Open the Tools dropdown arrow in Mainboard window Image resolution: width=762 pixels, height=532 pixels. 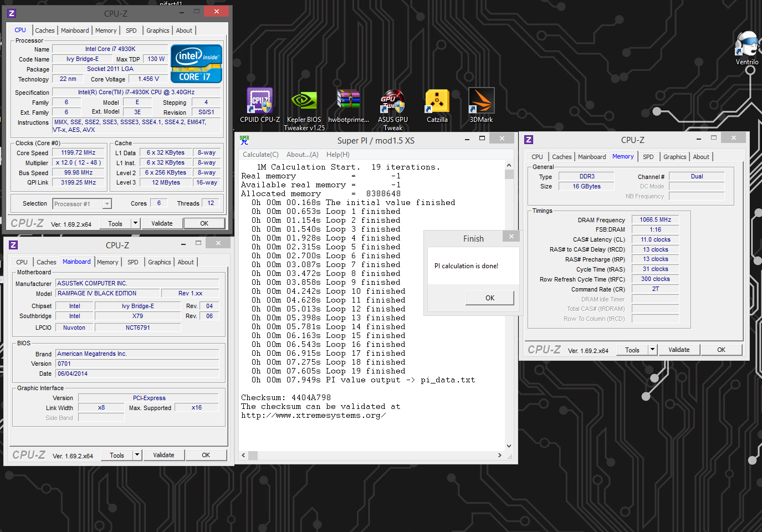(137, 455)
